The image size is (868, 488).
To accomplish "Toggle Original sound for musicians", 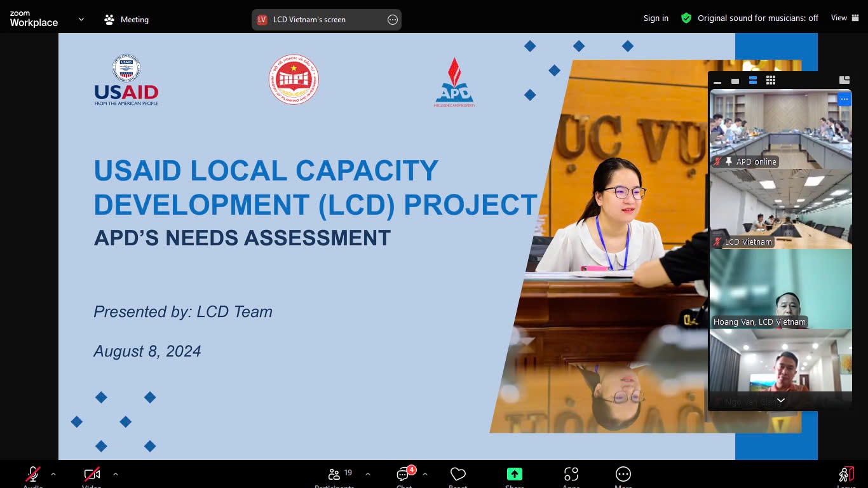I will (757, 18).
